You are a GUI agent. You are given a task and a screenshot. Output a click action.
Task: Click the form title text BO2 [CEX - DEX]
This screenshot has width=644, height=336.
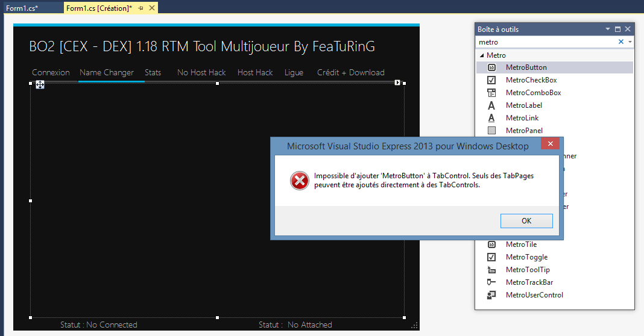pyautogui.click(x=202, y=47)
